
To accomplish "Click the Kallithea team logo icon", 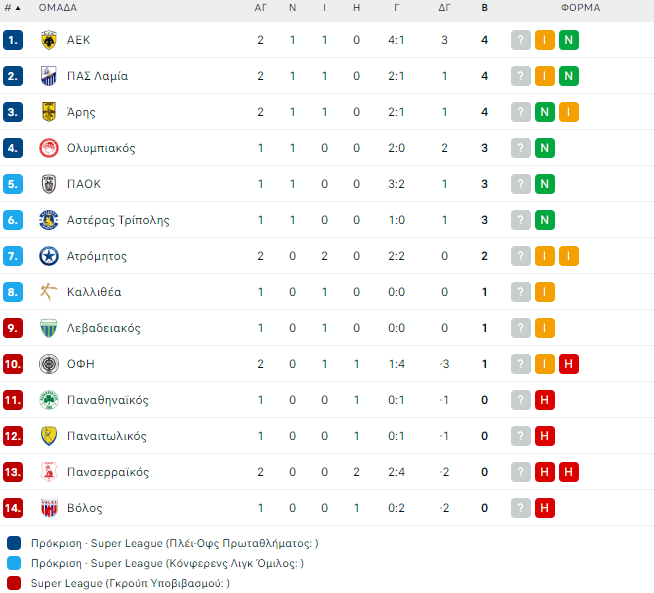I will (48, 292).
